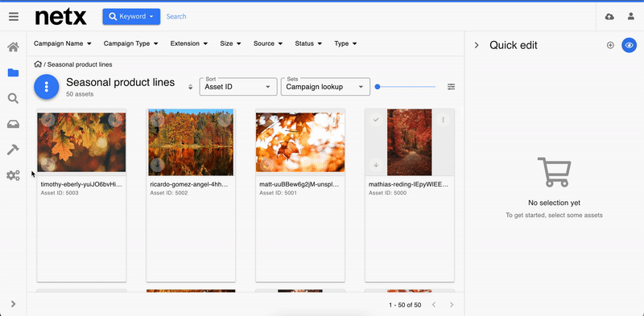Open gallery display options icon

point(452,87)
